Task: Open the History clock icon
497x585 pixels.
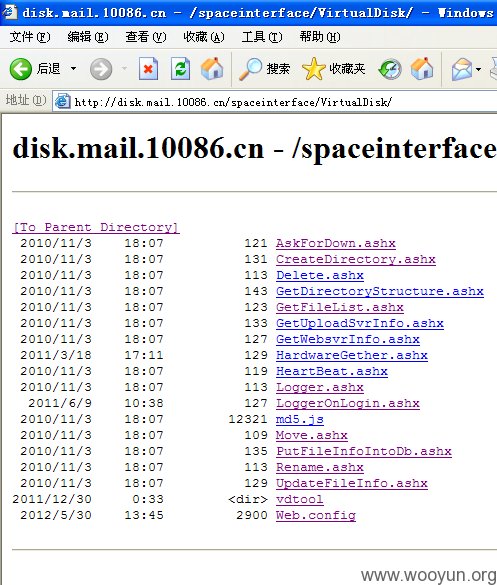Action: point(390,69)
